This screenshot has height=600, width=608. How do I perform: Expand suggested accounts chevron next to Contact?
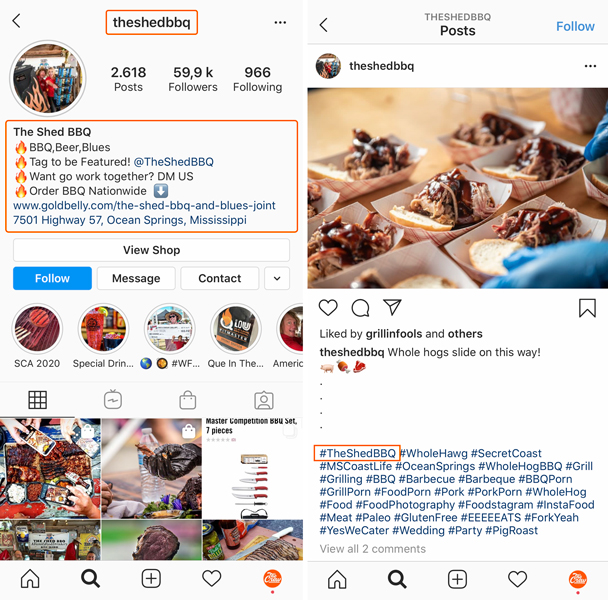coord(277,278)
